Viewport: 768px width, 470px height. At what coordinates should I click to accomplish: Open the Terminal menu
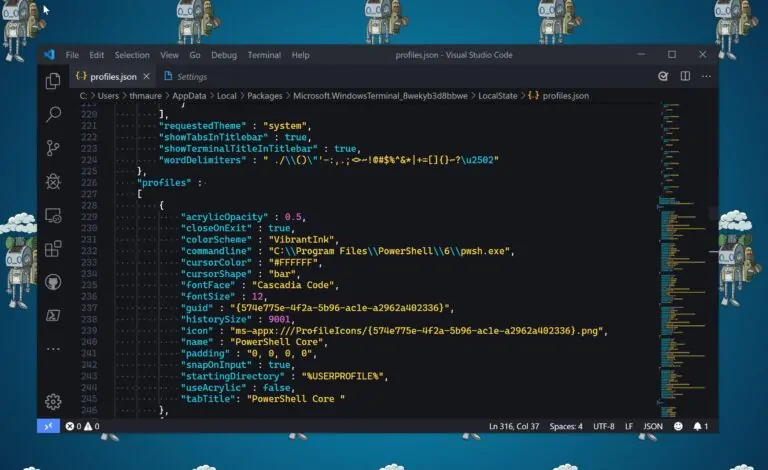264,55
